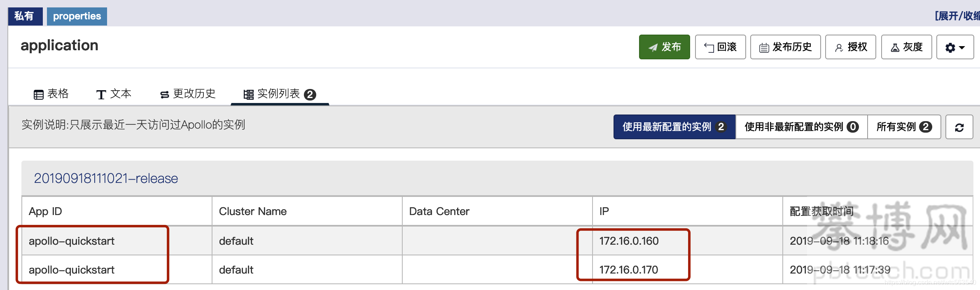The image size is (980, 290).
Task: Click the properties format label
Action: click(77, 16)
